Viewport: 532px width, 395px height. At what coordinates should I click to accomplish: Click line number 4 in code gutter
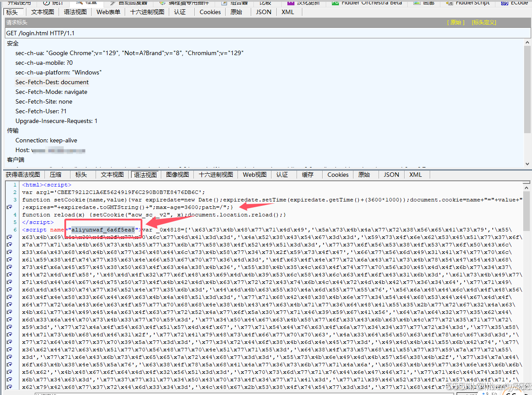(x=15, y=215)
